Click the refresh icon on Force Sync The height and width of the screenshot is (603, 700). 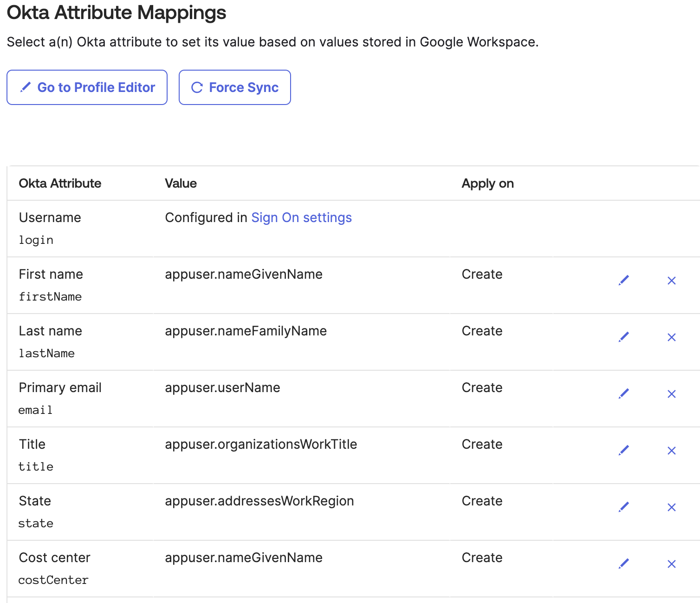click(x=197, y=87)
